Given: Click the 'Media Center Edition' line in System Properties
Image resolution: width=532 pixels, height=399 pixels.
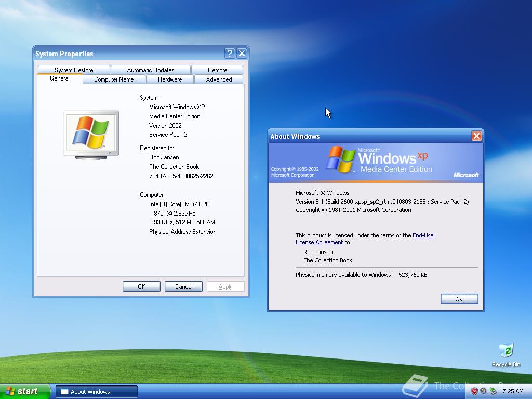Looking at the screenshot, I should pyautogui.click(x=175, y=116).
